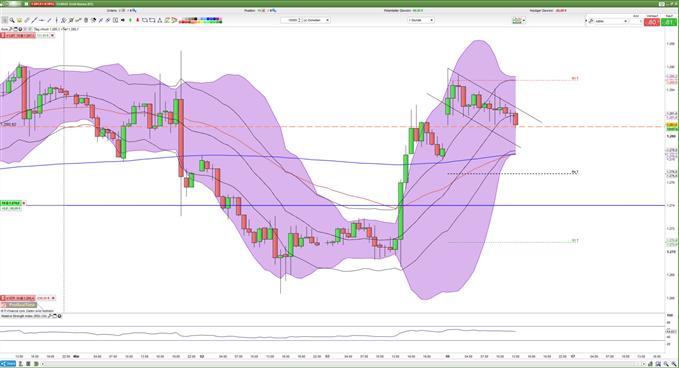Select the vertical line drawing tool
Image resolution: width=679 pixels, height=368 pixels.
[56, 20]
